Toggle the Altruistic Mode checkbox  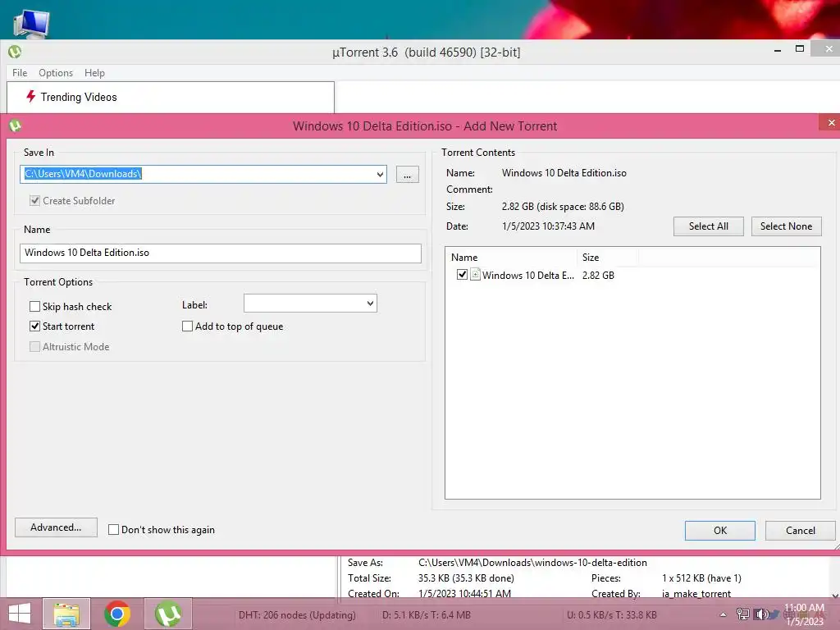(x=34, y=347)
